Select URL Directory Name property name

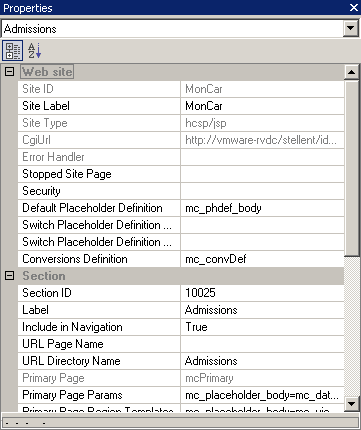click(71, 361)
